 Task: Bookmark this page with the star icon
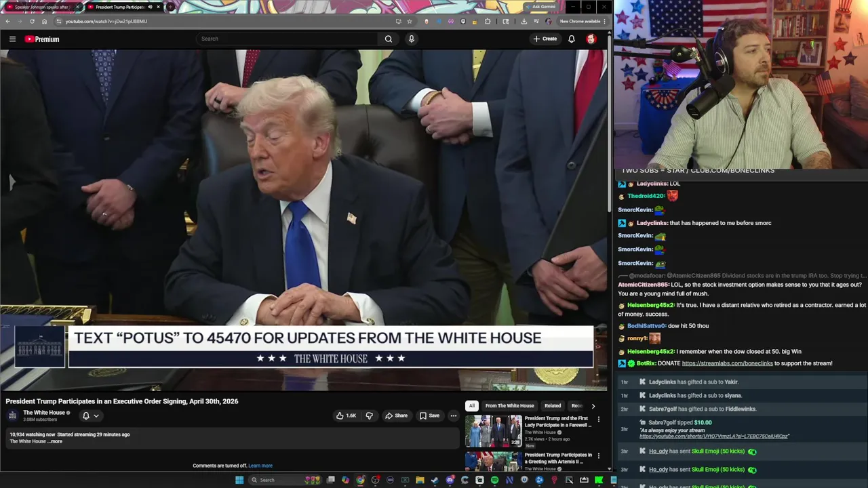(x=409, y=21)
